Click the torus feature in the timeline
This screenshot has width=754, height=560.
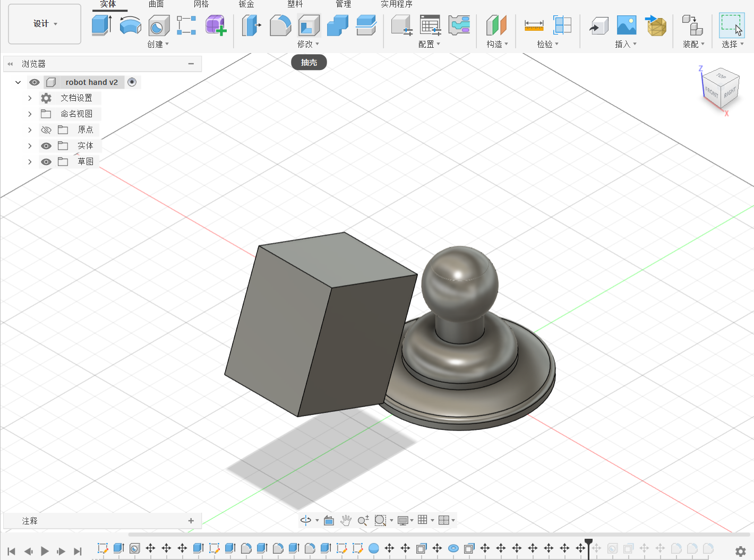pos(453,548)
